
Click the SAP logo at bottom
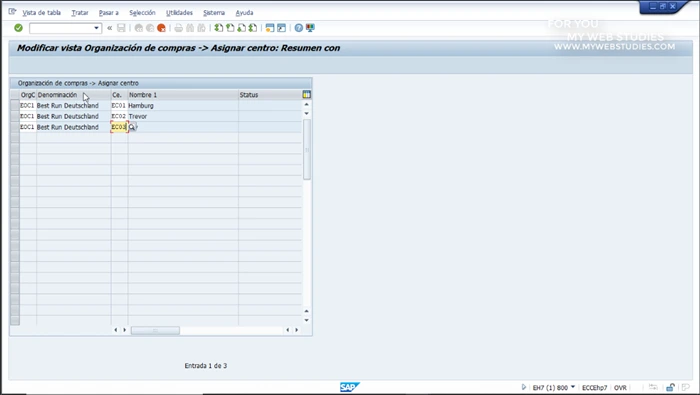(349, 387)
